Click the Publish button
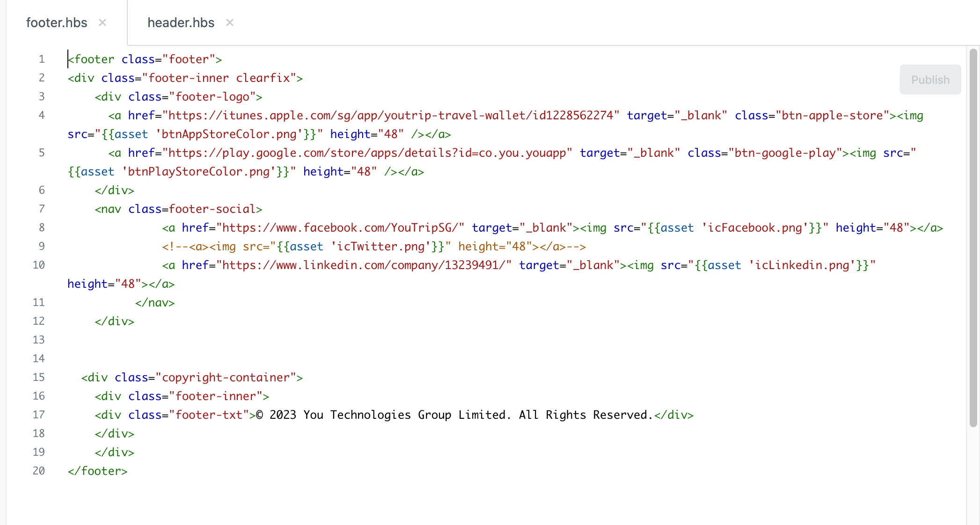The width and height of the screenshot is (980, 525). [x=930, y=80]
